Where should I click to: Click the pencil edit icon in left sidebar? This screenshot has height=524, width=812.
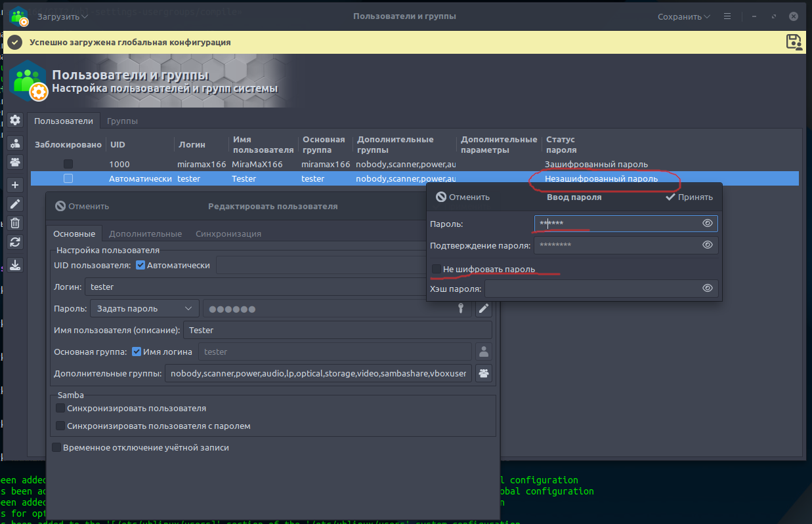pyautogui.click(x=15, y=204)
